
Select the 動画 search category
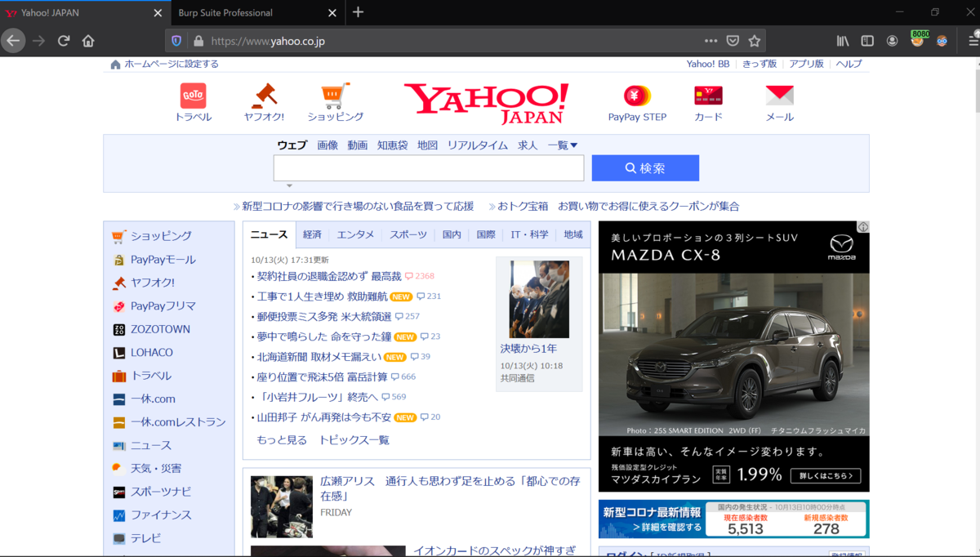point(358,145)
